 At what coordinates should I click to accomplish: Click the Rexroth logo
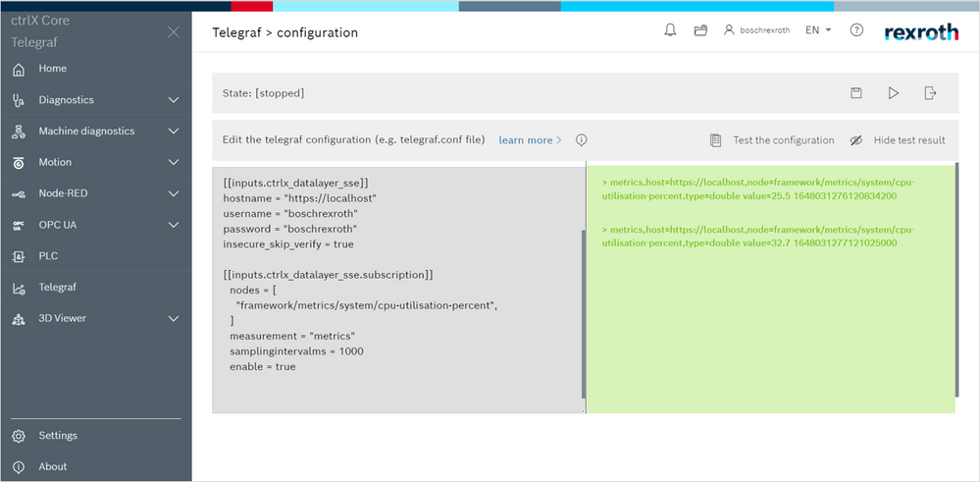click(x=921, y=31)
